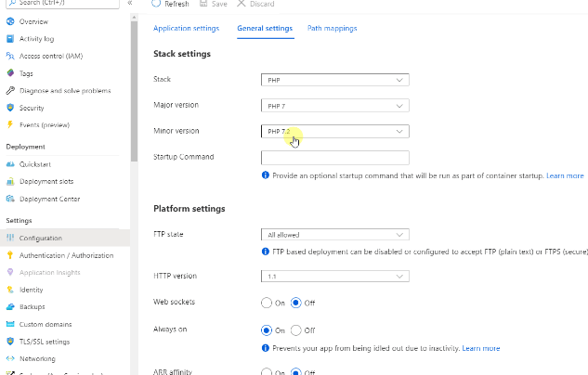
Task: Click the Save toolbar button
Action: point(213,4)
